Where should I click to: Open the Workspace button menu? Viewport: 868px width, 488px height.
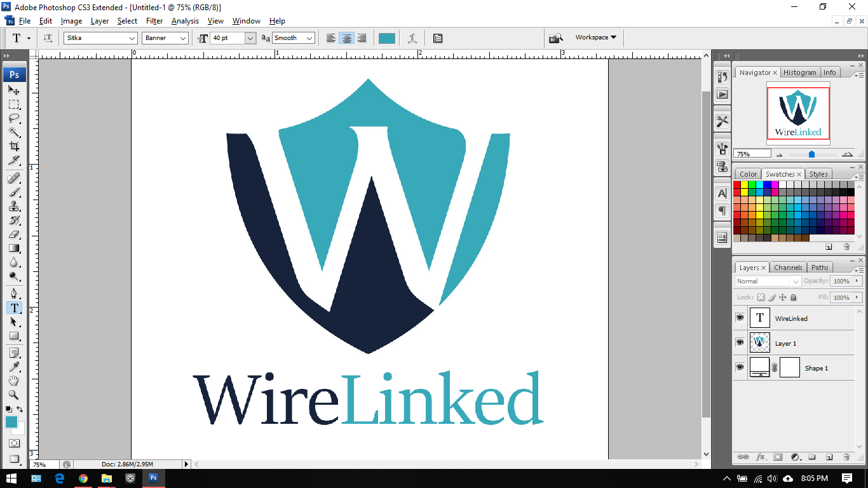pos(595,37)
